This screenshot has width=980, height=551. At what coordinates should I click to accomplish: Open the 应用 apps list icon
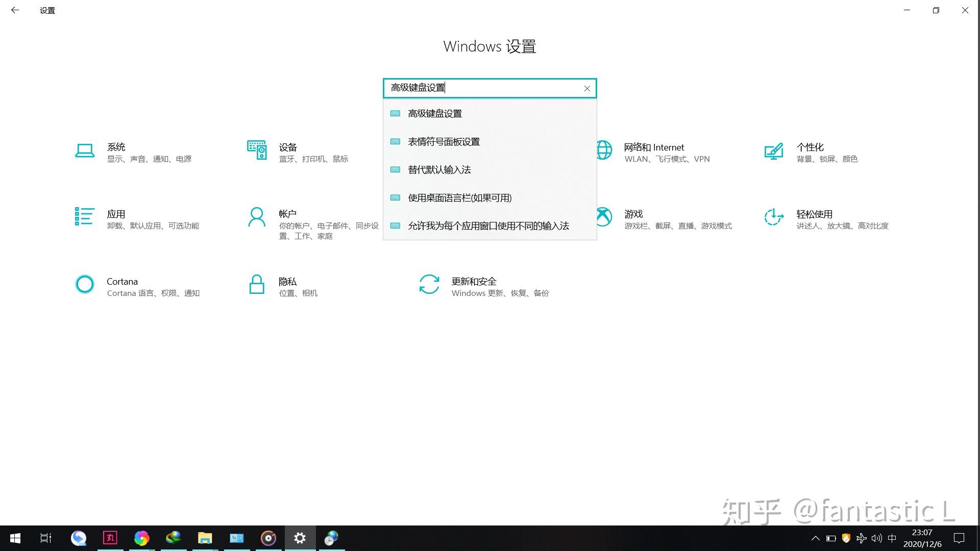coord(84,216)
